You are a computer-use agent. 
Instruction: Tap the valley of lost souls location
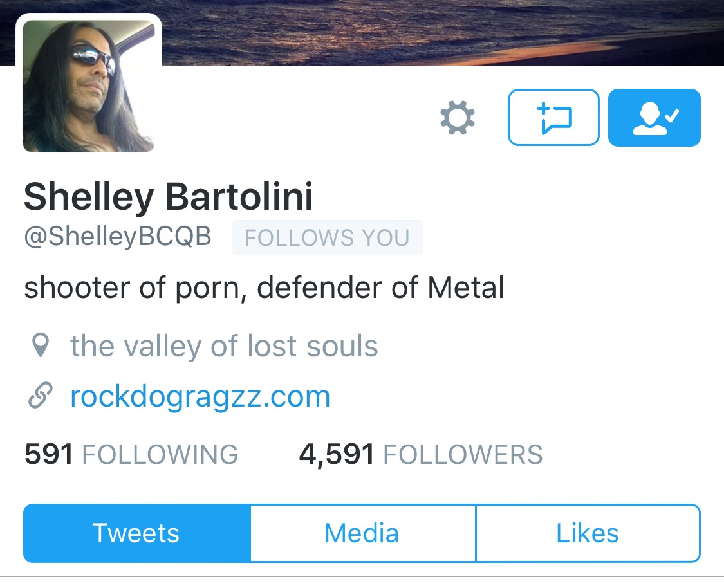click(x=224, y=346)
